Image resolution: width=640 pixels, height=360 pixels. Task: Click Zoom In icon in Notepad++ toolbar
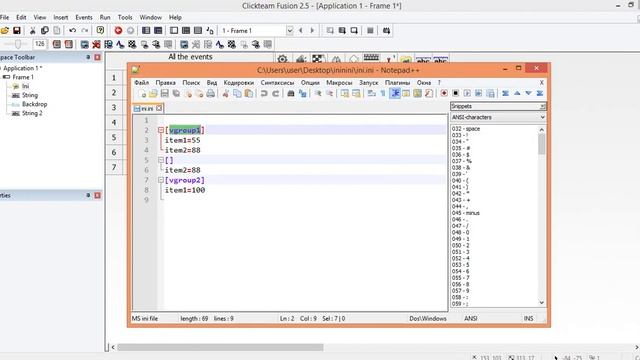click(x=318, y=94)
